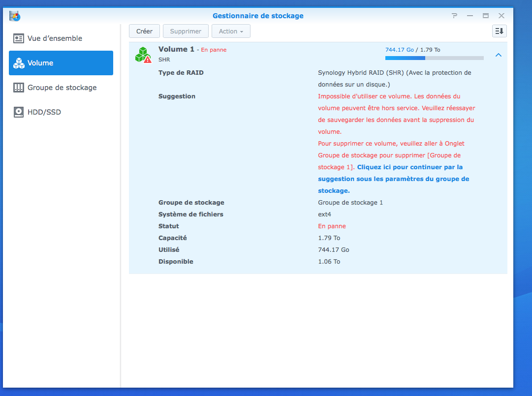
Task: Go to the Groupe de stockage tab
Action: click(61, 88)
